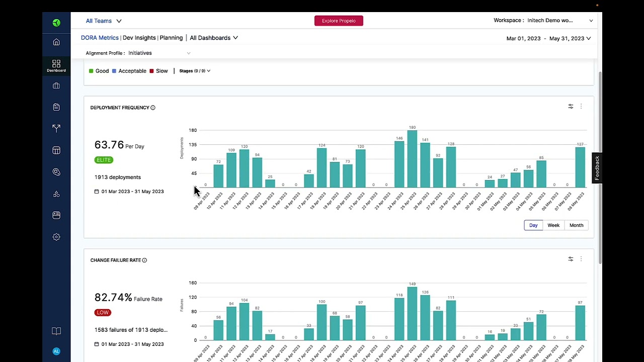644x362 pixels.
Task: Open the table grid sidebar icon
Action: (56, 150)
